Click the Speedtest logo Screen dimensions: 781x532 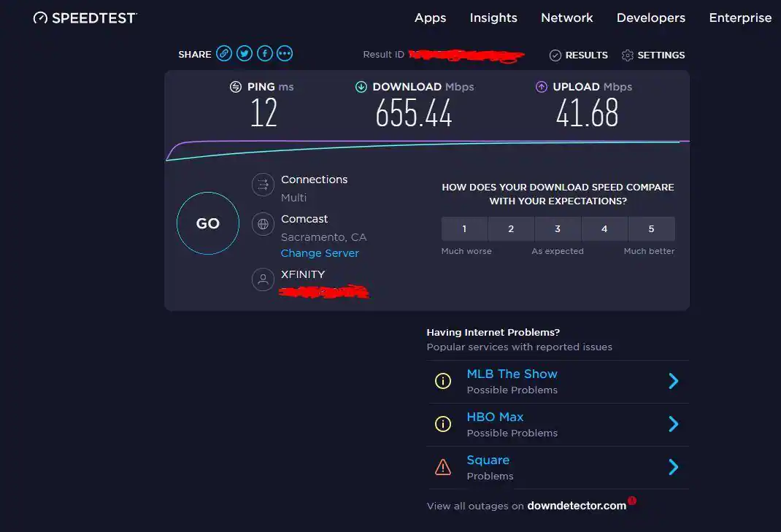[x=85, y=18]
